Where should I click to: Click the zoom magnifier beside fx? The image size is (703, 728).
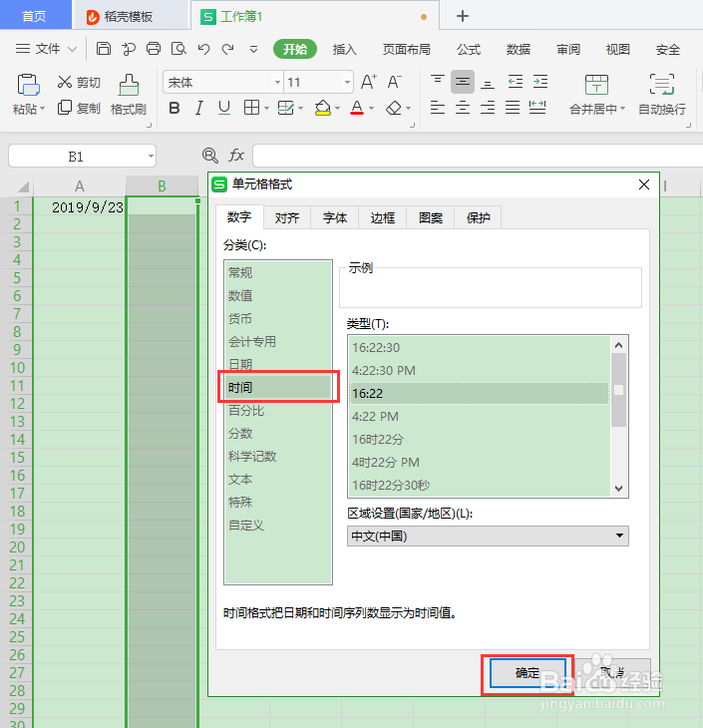pyautogui.click(x=209, y=155)
